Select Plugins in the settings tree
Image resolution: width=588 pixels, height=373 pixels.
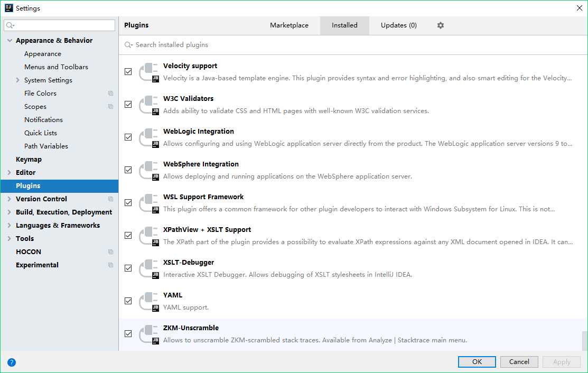click(59, 186)
